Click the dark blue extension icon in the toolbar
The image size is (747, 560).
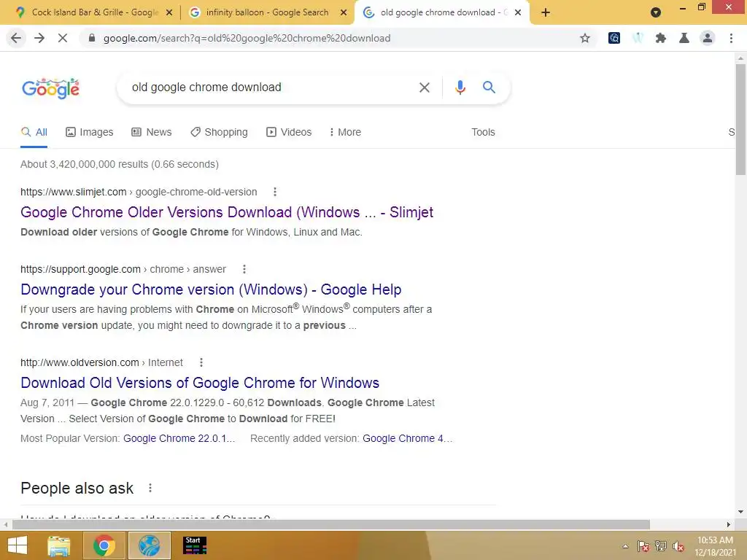[614, 38]
